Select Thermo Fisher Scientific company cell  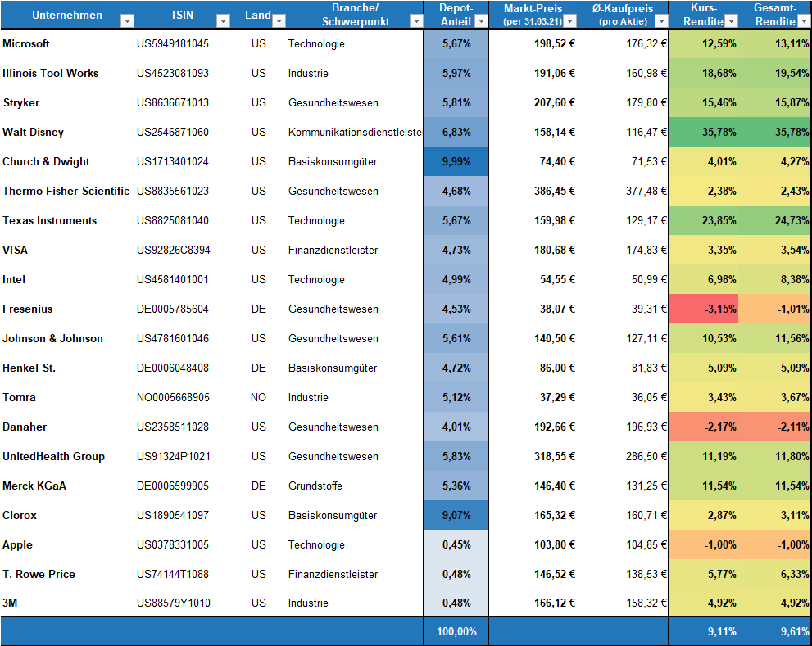tap(66, 191)
